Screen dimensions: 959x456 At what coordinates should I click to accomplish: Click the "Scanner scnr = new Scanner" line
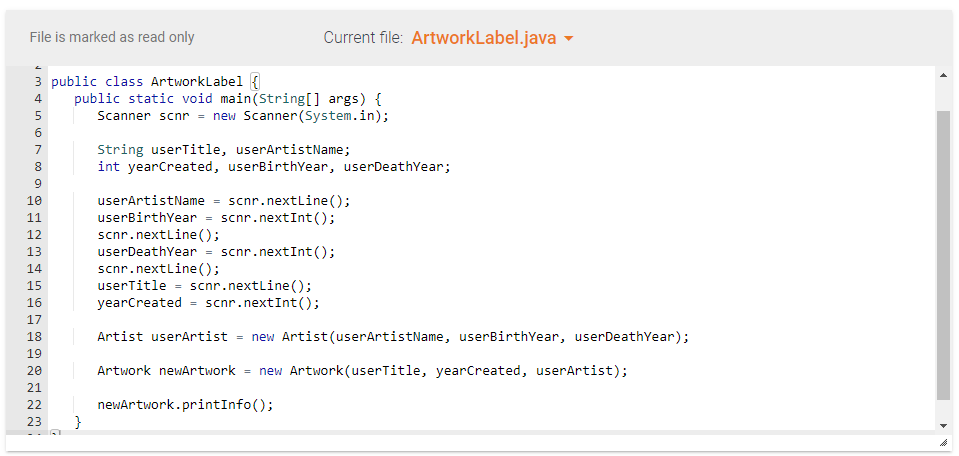tap(243, 116)
